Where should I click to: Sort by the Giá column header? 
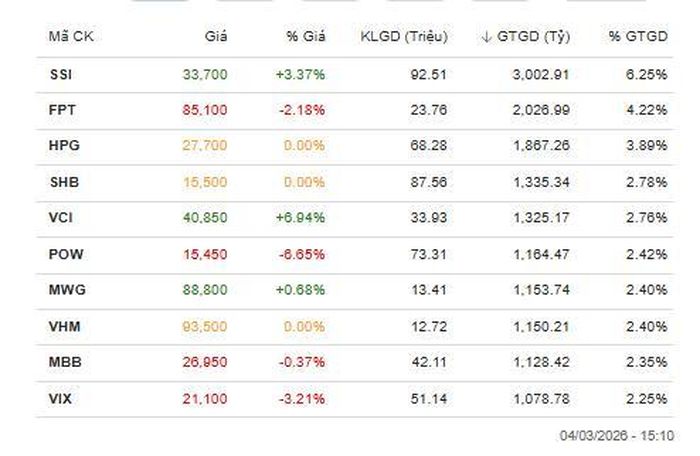pos(216,37)
